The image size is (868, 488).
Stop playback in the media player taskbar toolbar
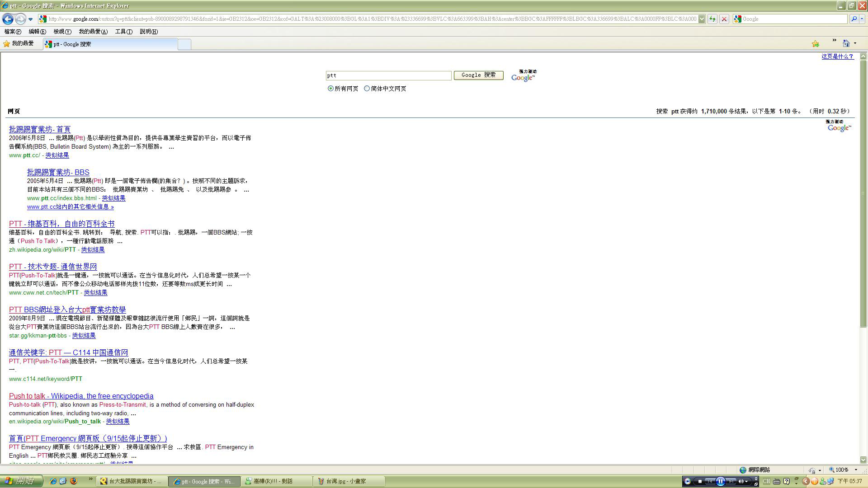(x=700, y=481)
